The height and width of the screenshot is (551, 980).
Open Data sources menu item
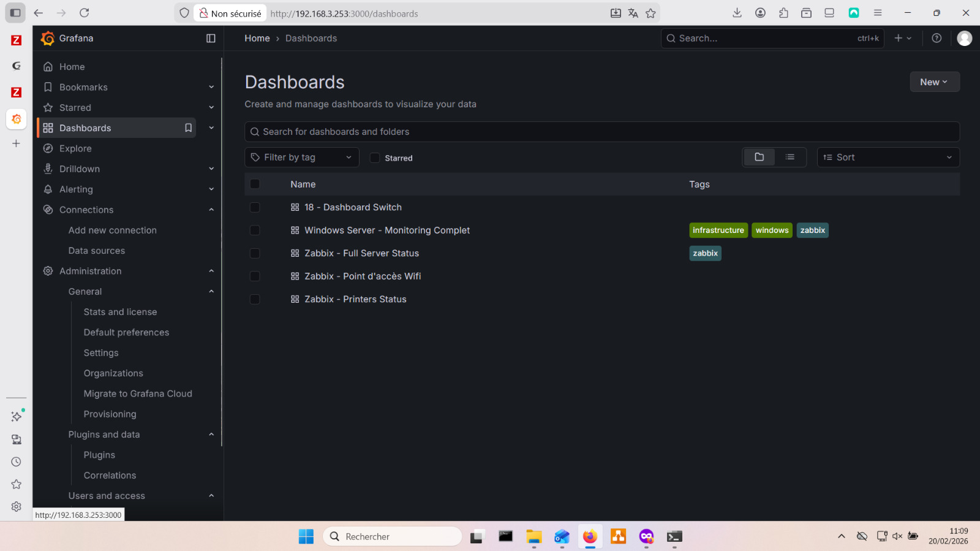point(97,251)
